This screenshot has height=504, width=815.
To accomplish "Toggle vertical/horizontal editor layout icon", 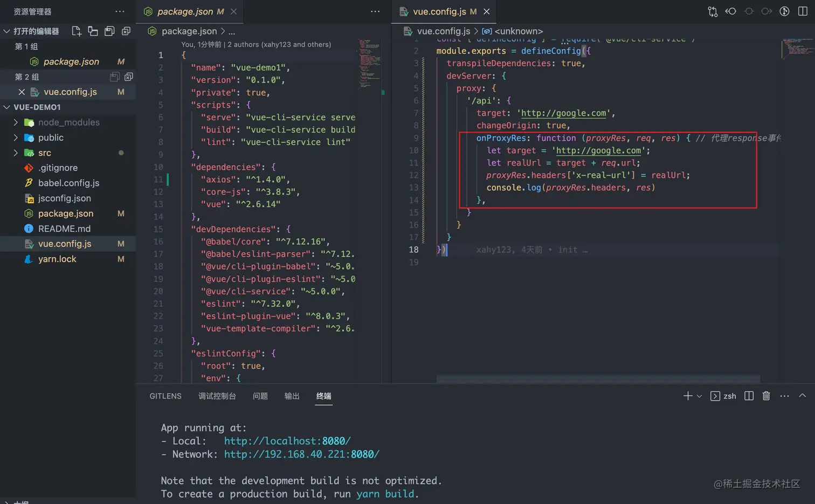I will tap(93, 31).
